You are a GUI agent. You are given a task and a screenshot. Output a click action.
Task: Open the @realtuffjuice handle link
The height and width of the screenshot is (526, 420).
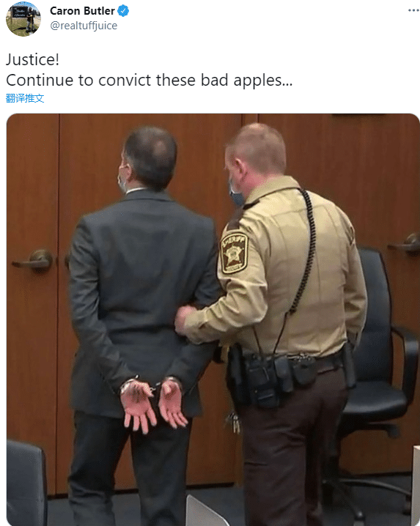tap(84, 26)
